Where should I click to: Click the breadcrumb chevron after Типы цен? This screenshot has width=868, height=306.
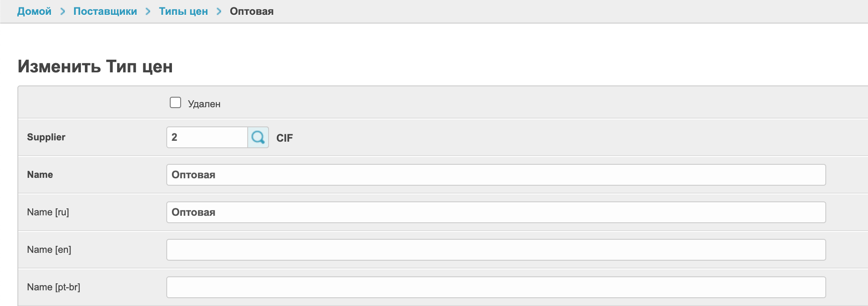[219, 11]
